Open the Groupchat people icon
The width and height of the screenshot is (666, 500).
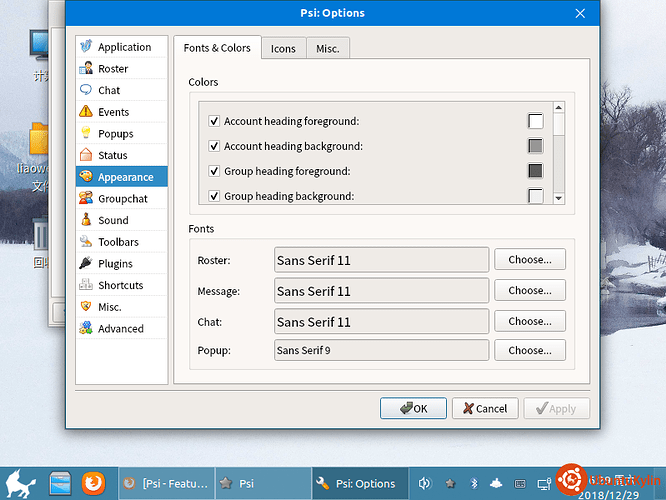tap(86, 198)
